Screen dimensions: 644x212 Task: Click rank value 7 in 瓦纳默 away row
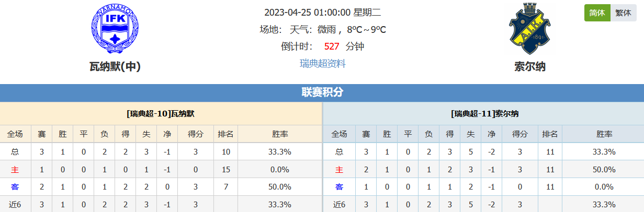pos(226,187)
